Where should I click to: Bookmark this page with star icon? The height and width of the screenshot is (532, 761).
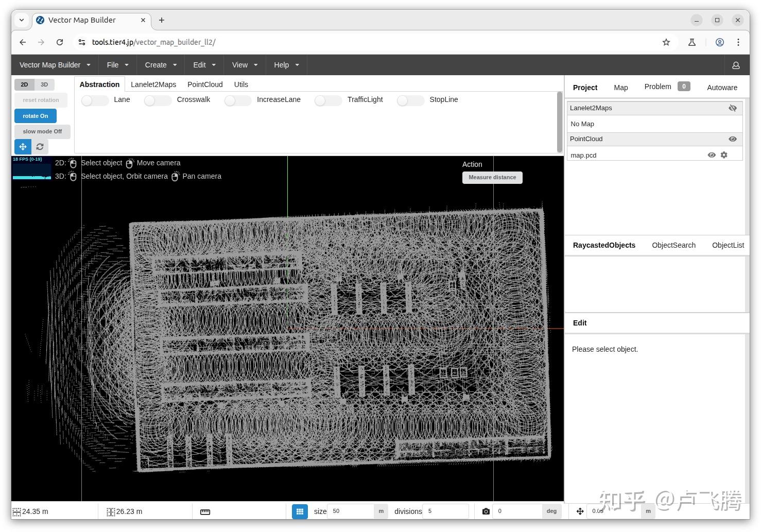click(x=666, y=42)
